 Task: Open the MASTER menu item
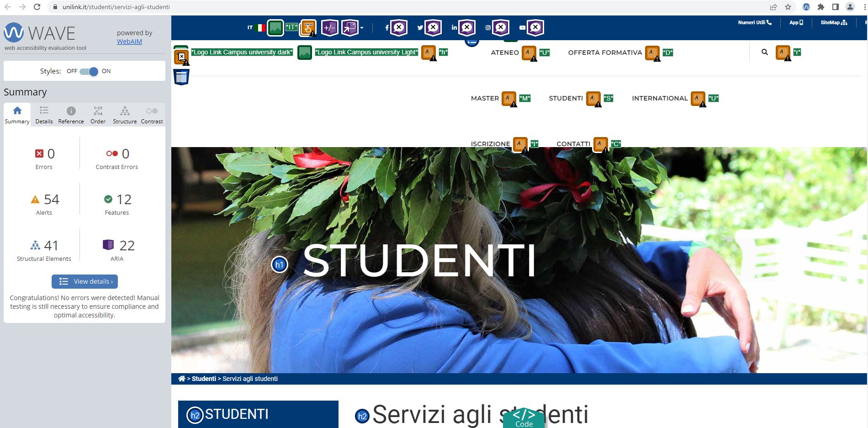click(x=485, y=98)
